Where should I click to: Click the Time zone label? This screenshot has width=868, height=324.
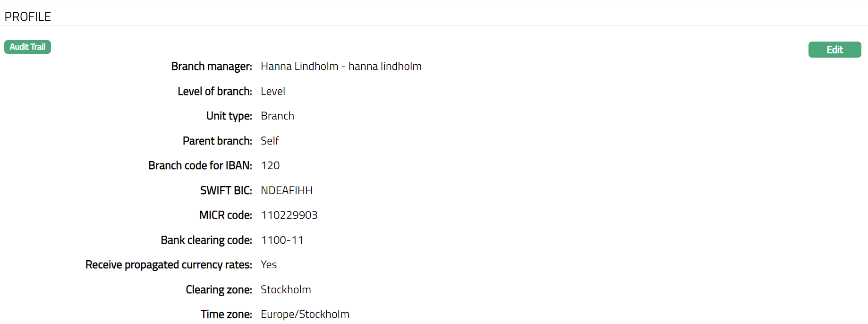(226, 315)
